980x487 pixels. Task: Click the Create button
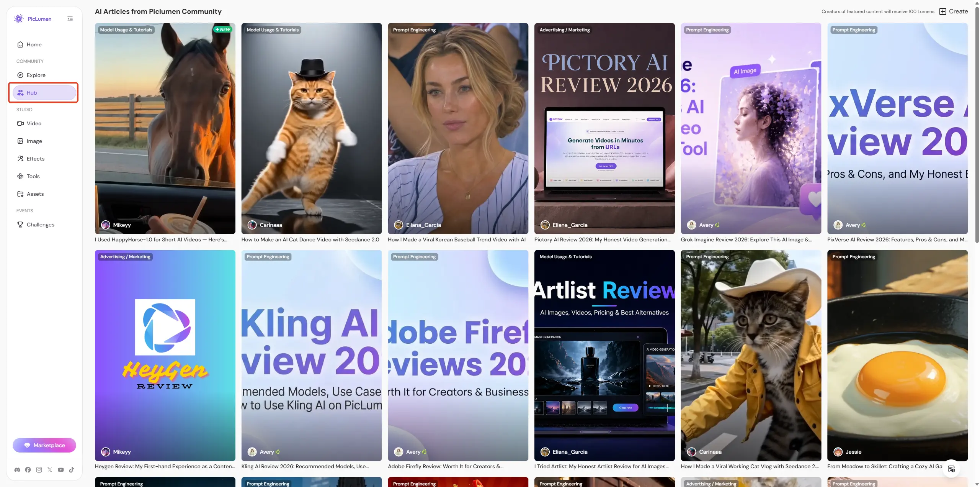click(x=954, y=11)
